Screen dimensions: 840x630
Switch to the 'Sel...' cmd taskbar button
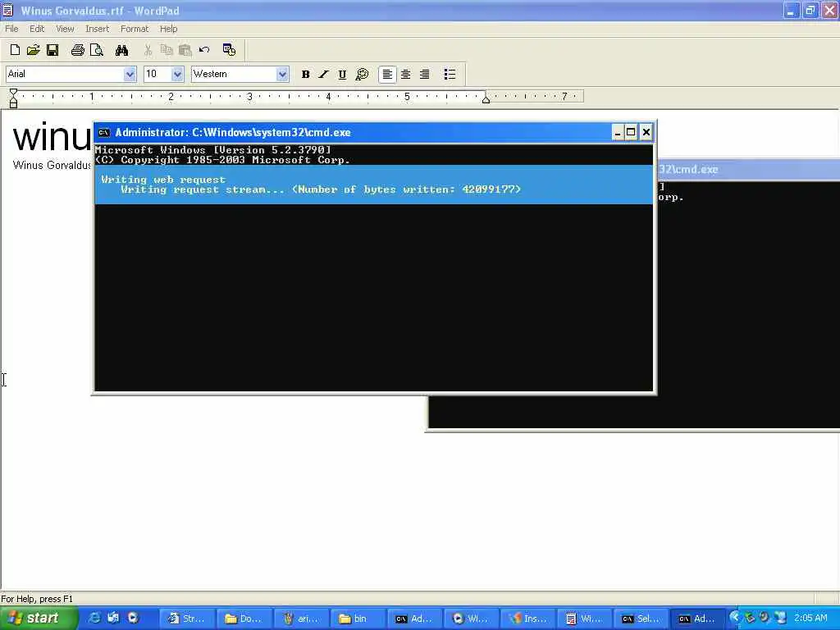641,619
